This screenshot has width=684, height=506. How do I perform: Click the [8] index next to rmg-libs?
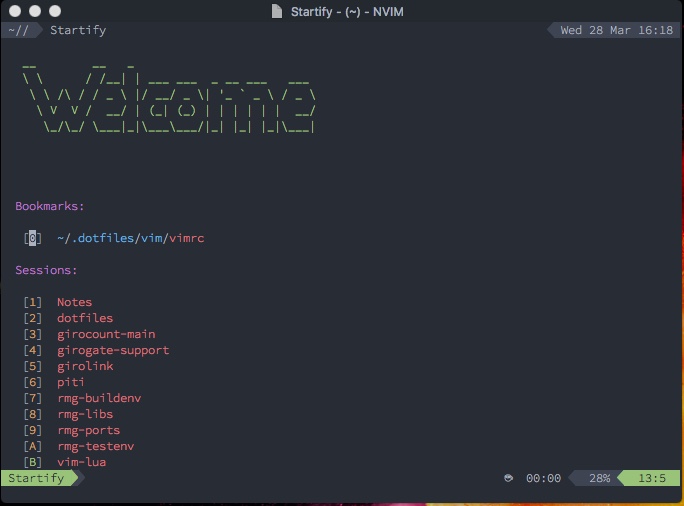tap(33, 414)
